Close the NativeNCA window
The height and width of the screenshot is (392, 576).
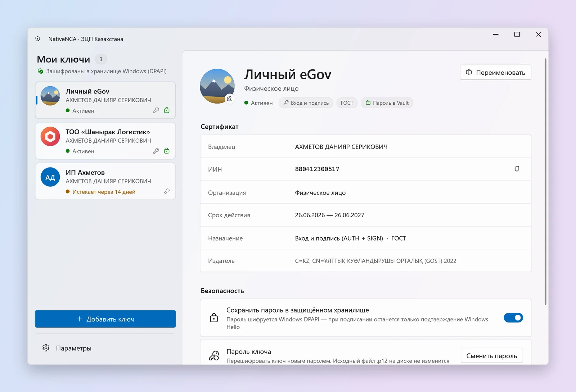pos(538,35)
